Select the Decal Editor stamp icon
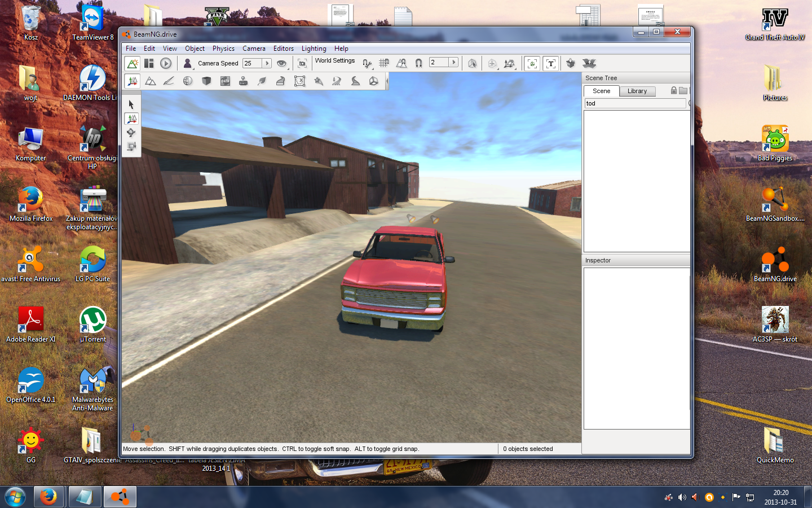This screenshot has height=508, width=812. 243,81
